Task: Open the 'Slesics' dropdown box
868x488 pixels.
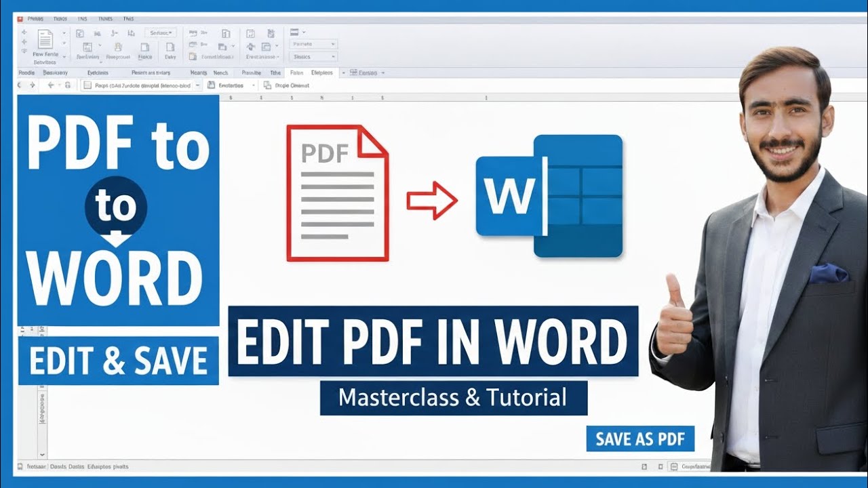Action: pos(313,57)
